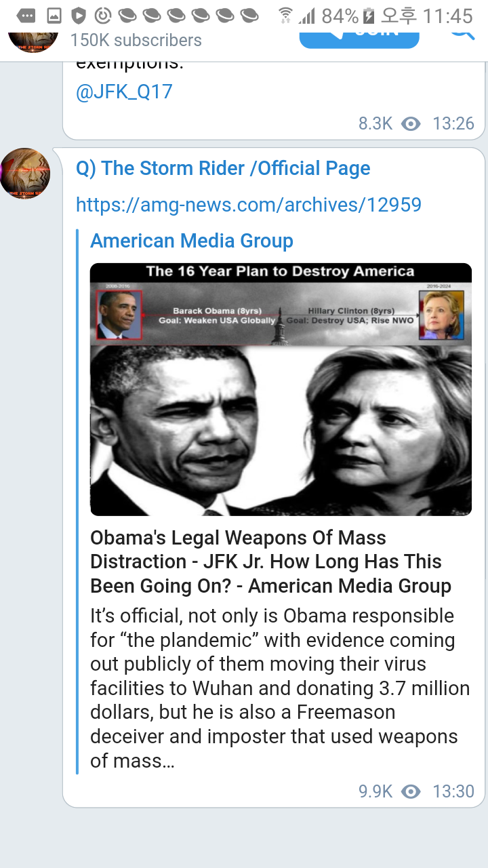Tap the Storm Rider channel avatar beside message
Image resolution: width=488 pixels, height=868 pixels.
(25, 174)
